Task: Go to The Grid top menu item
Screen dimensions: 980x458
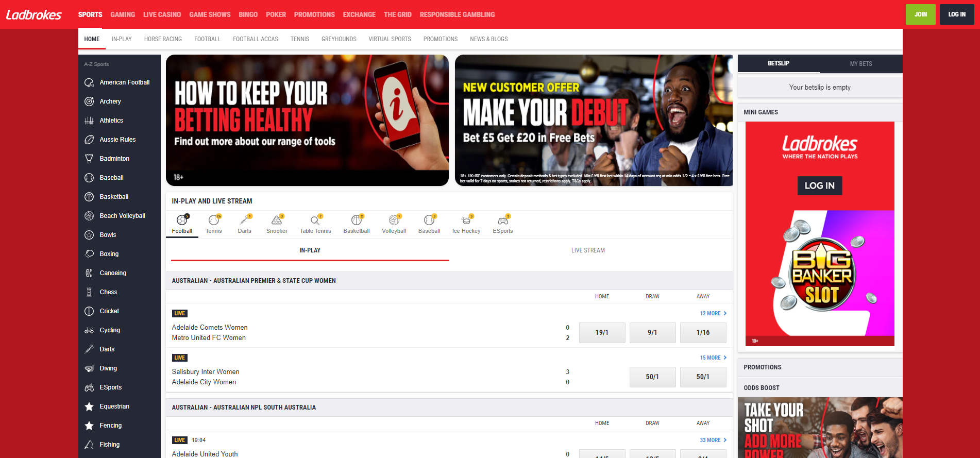Action: (397, 14)
